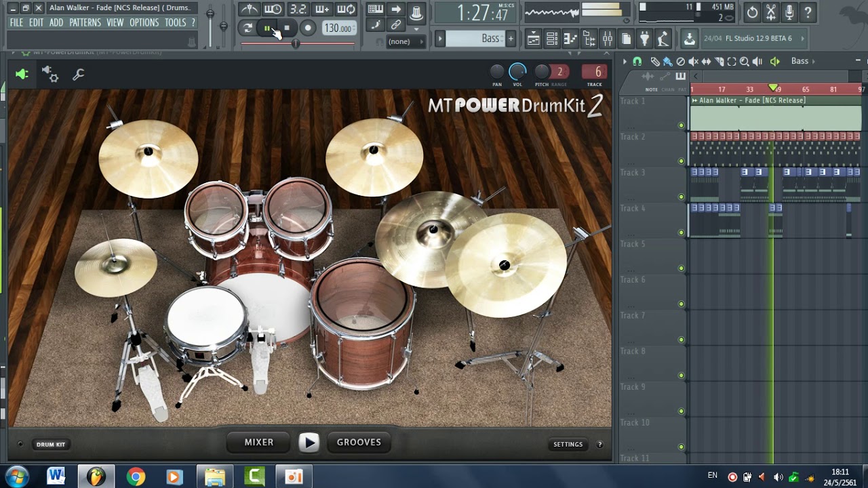Screen dimensions: 868x488
Task: Toggle the metronome icon
Action: click(x=250, y=9)
